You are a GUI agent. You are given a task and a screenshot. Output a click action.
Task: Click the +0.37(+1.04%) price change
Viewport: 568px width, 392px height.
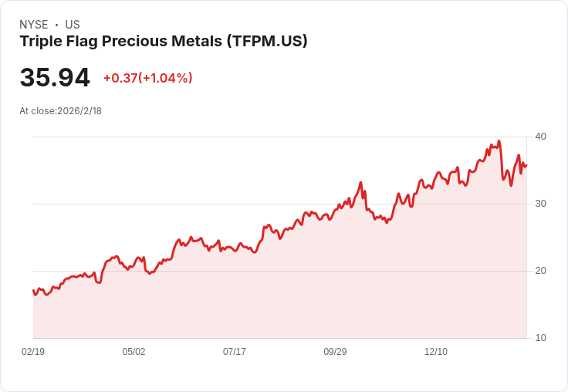click(x=147, y=78)
